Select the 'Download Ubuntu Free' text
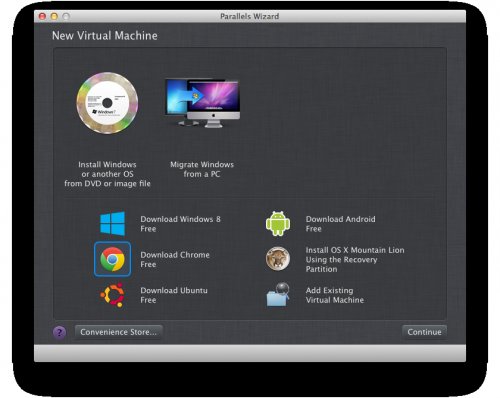 coord(174,295)
